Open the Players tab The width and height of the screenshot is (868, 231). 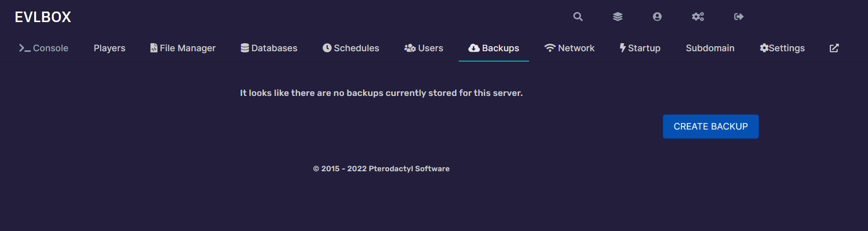tap(110, 48)
